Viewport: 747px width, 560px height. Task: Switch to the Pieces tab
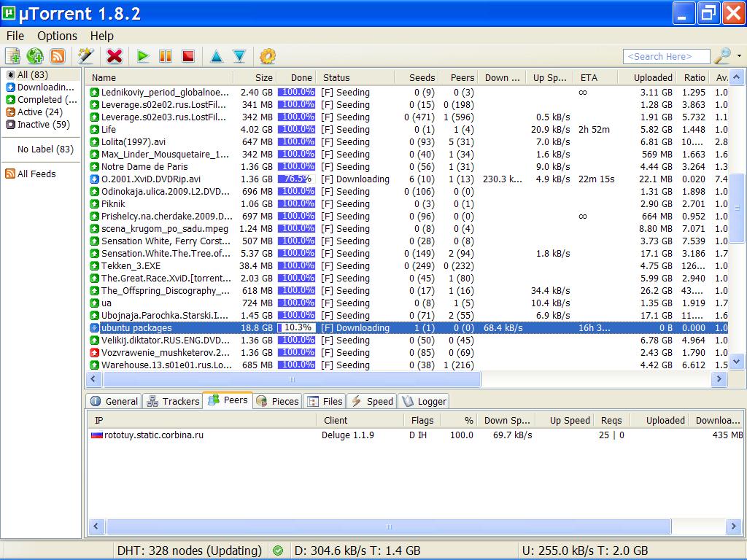pyautogui.click(x=277, y=401)
